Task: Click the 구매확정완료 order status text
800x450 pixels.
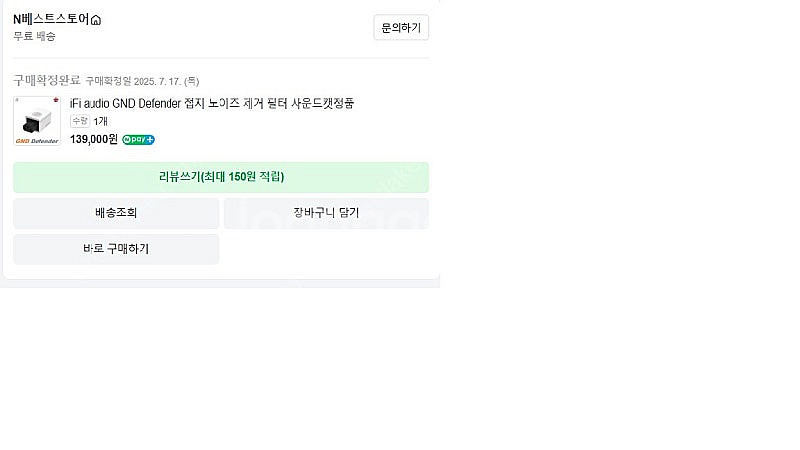Action: [46, 80]
